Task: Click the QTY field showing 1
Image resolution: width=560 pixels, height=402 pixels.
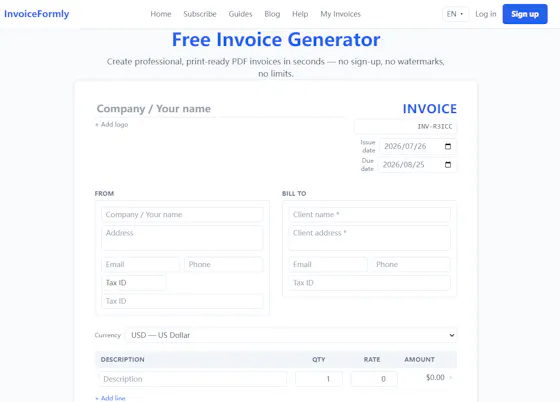Action: point(319,379)
